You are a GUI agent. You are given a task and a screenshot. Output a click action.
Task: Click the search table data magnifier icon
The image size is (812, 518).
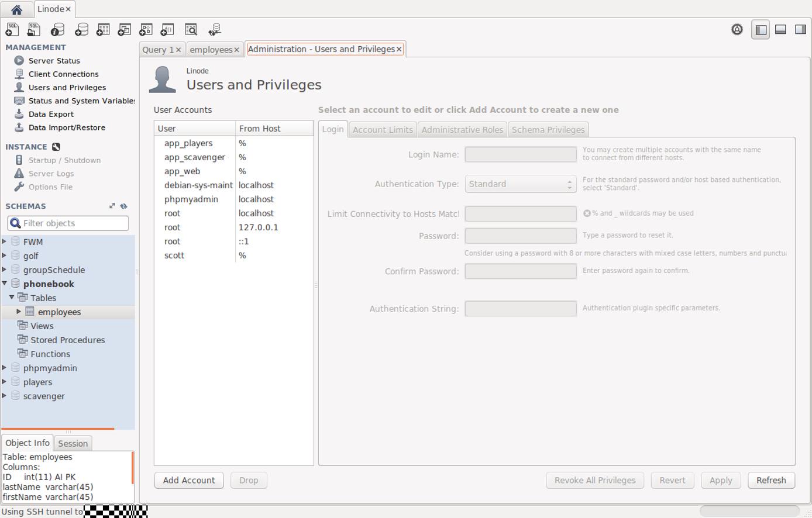coord(191,29)
